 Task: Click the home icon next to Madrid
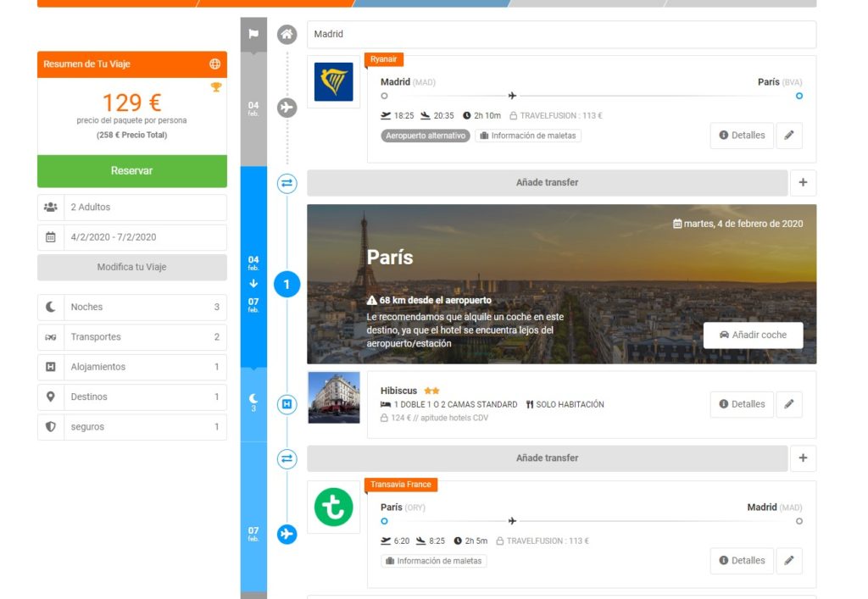pos(287,35)
